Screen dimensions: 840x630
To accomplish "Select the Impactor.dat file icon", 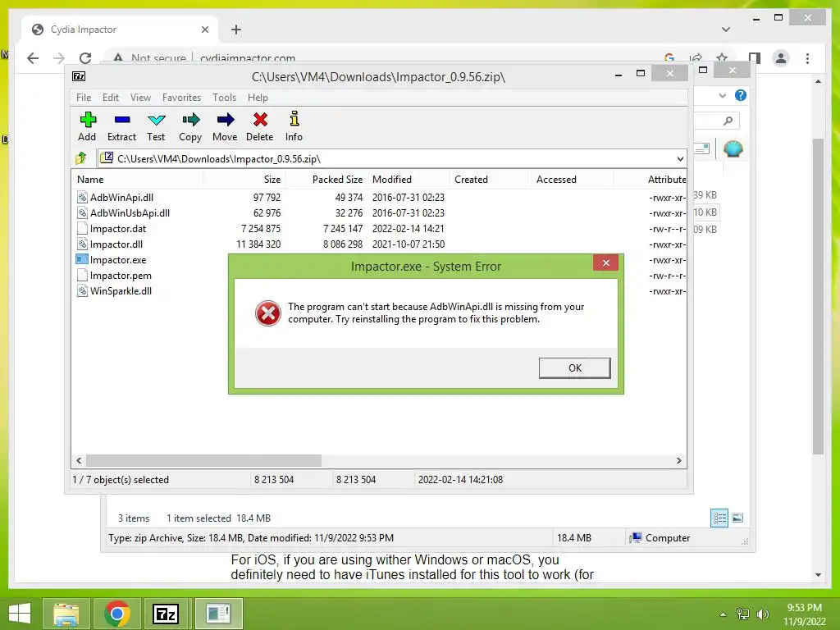I will (x=82, y=229).
